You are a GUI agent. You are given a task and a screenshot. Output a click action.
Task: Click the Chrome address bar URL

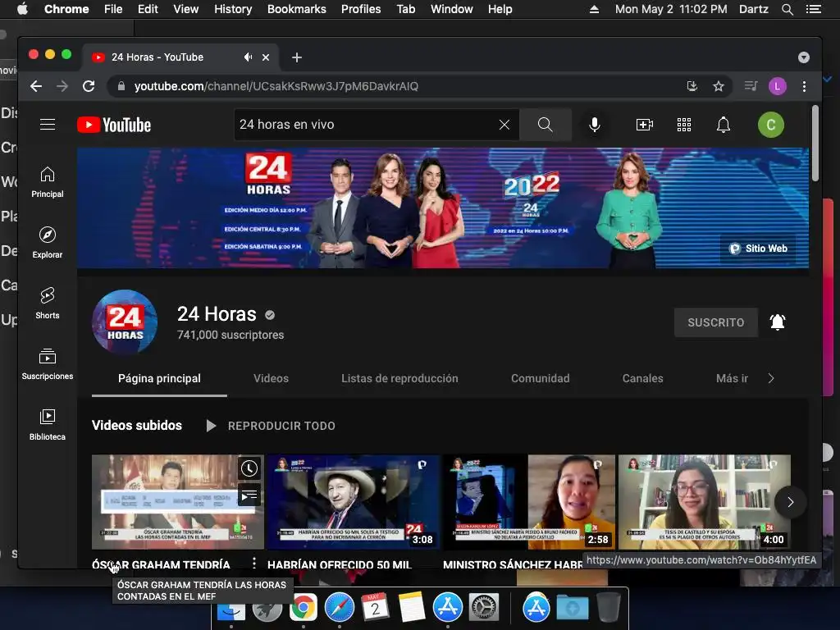coord(276,86)
